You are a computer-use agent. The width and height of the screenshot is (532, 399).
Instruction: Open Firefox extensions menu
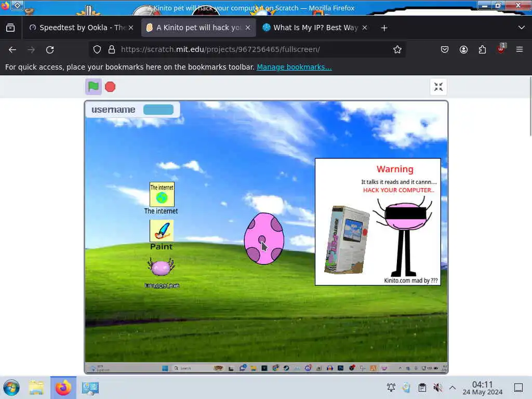482,50
